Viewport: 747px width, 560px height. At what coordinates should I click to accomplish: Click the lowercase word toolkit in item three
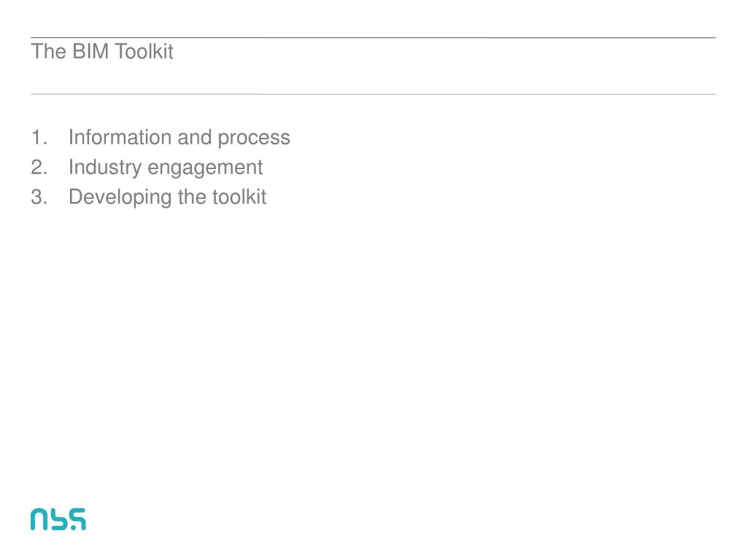pyautogui.click(x=239, y=197)
